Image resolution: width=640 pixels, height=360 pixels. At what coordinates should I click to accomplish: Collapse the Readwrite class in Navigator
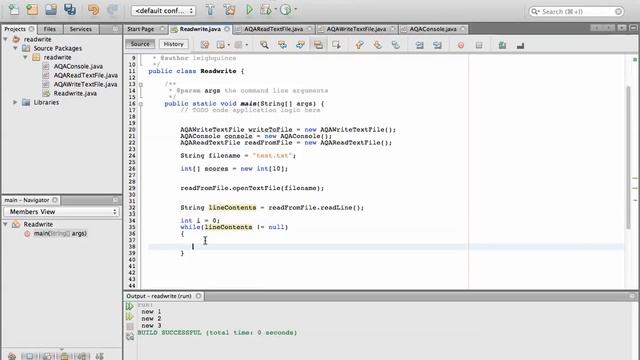click(6, 224)
